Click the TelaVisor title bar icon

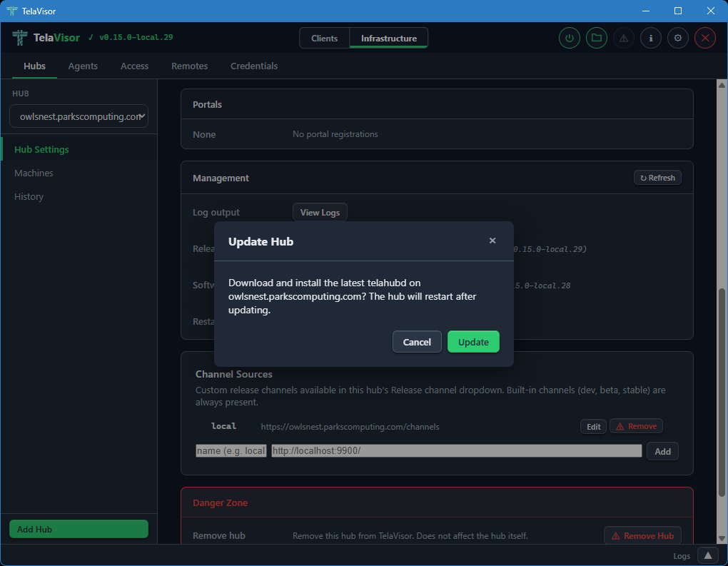tap(12, 11)
